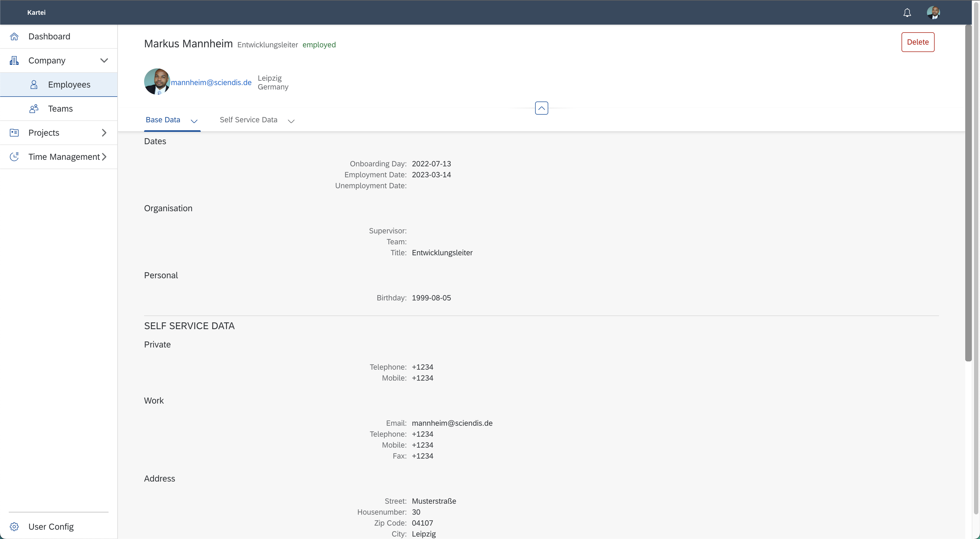980x539 pixels.
Task: Open user avatar menu in header
Action: (933, 13)
